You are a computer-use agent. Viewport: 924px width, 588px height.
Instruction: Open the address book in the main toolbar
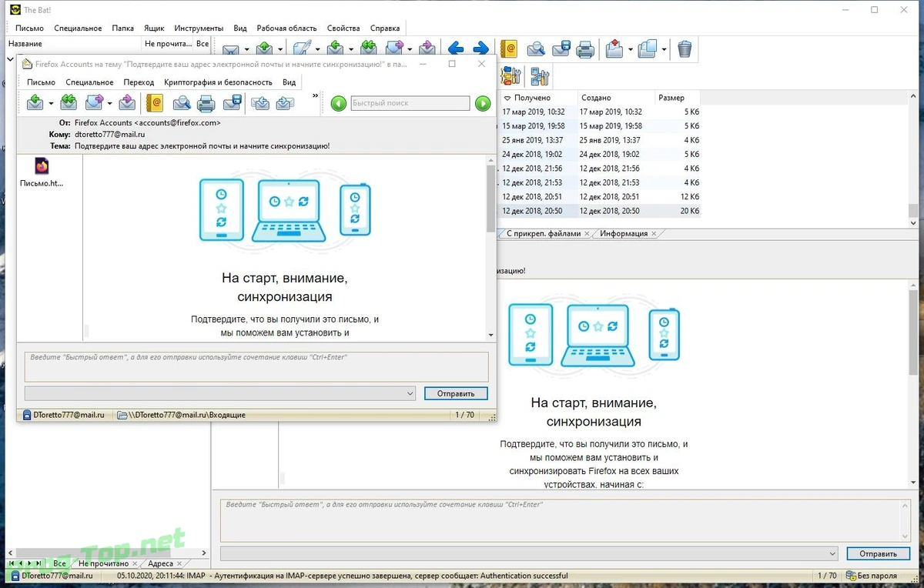point(508,49)
